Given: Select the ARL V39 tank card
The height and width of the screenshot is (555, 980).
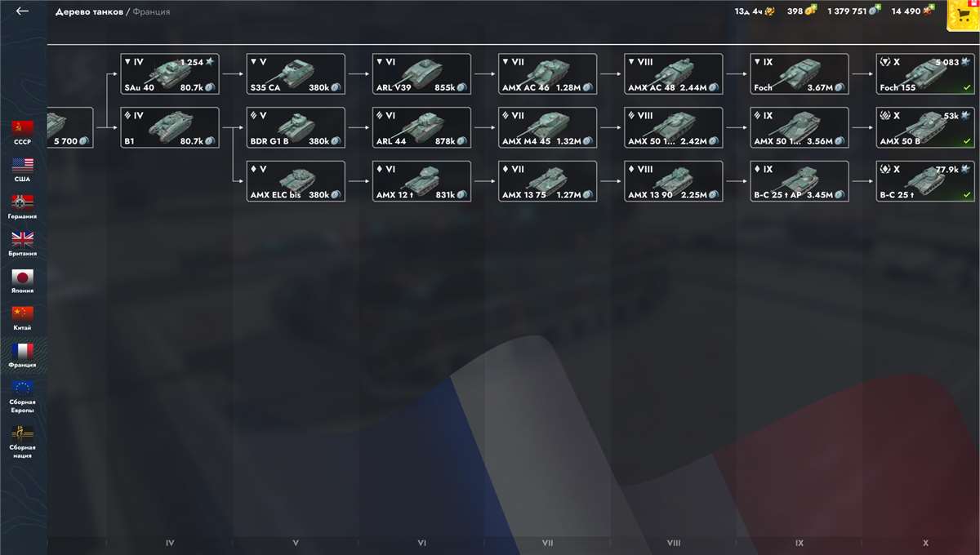Looking at the screenshot, I should point(421,73).
